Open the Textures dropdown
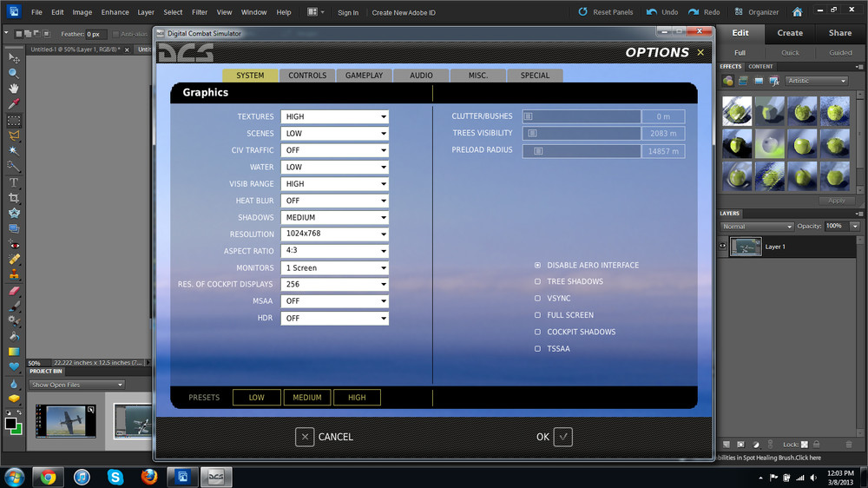Viewport: 868px width, 488px height. coord(334,117)
